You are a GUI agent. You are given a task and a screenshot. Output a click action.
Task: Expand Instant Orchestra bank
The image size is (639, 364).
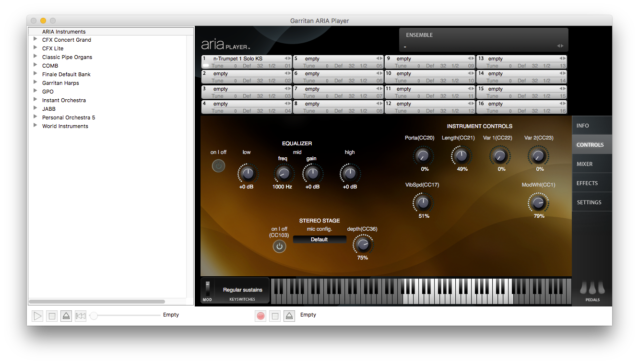[35, 100]
